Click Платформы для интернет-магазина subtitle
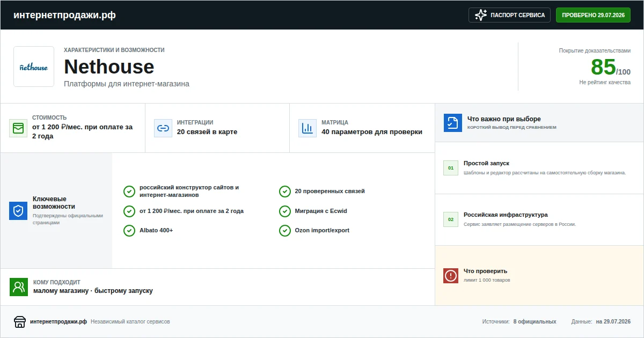644x338 pixels. [x=127, y=84]
